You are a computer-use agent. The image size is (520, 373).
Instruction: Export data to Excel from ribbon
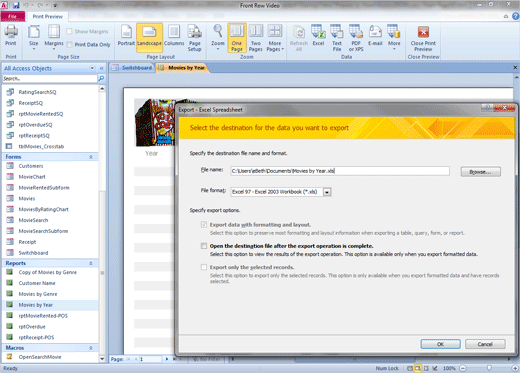click(x=318, y=35)
